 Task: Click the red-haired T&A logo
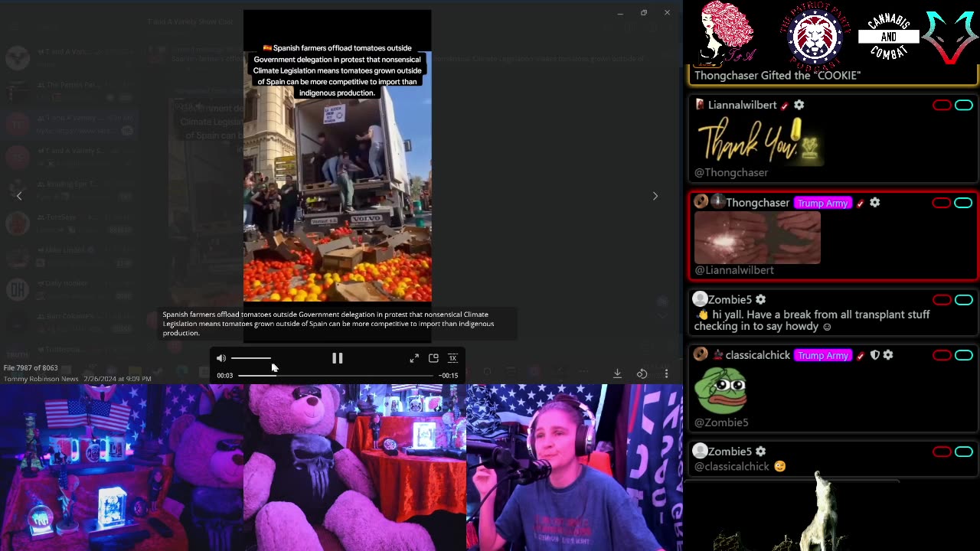point(726,31)
